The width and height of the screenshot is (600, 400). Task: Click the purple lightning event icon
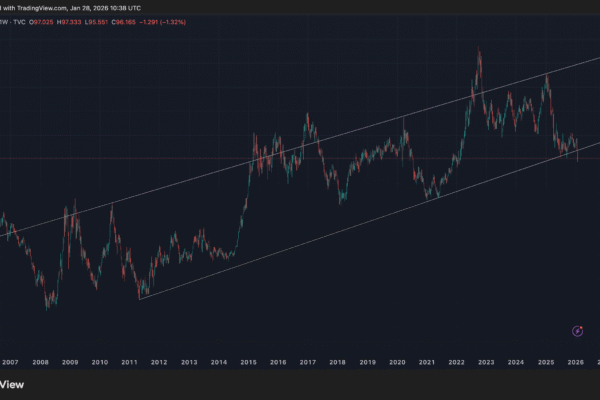point(577,330)
